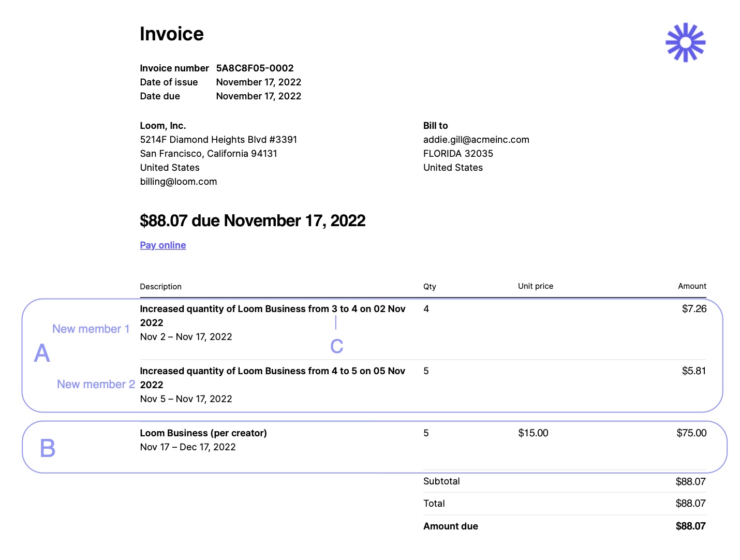Click the Unit price column header
This screenshot has height=560, width=740.
(x=535, y=286)
